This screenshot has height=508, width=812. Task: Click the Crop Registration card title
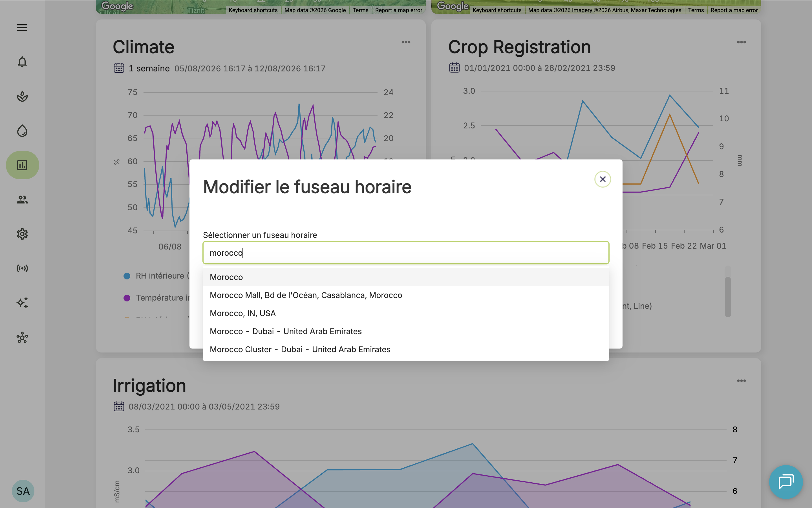[x=519, y=47]
